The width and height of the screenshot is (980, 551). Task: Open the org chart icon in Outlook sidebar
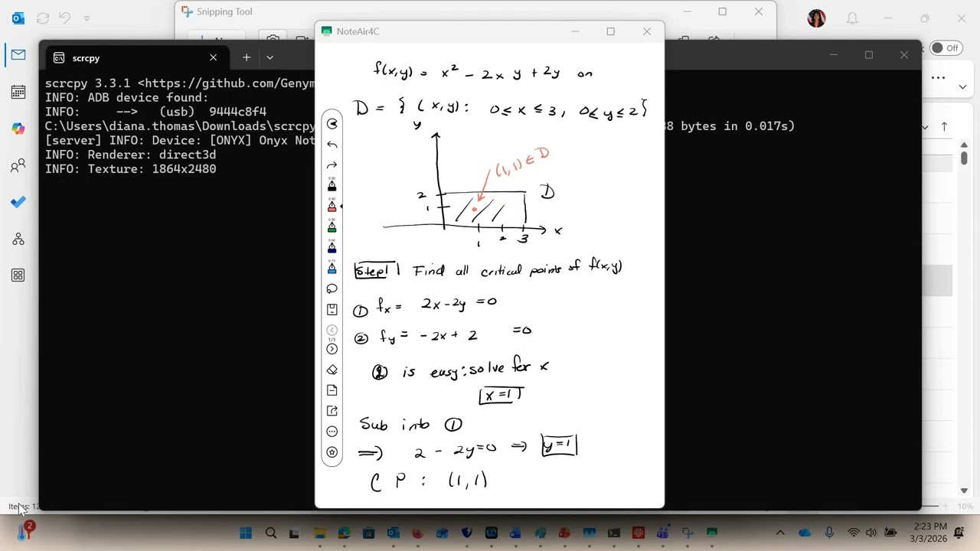click(18, 239)
